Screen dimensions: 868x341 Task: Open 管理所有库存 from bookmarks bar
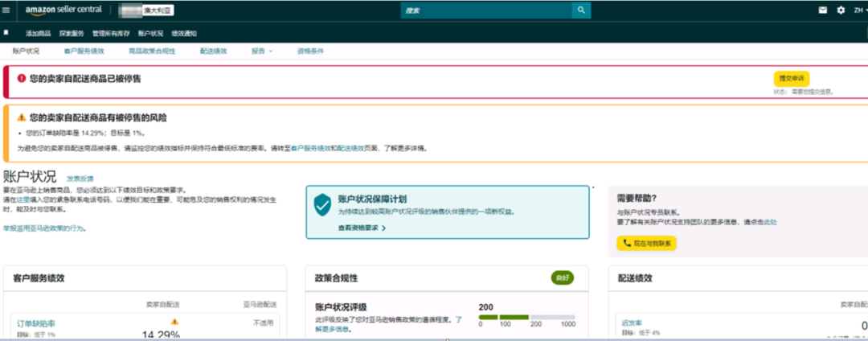pyautogui.click(x=111, y=33)
